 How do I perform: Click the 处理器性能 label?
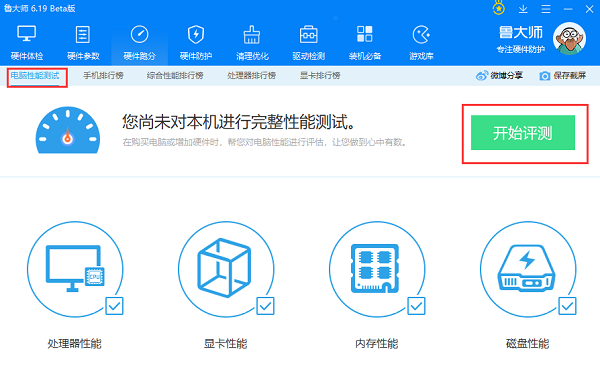(x=75, y=343)
